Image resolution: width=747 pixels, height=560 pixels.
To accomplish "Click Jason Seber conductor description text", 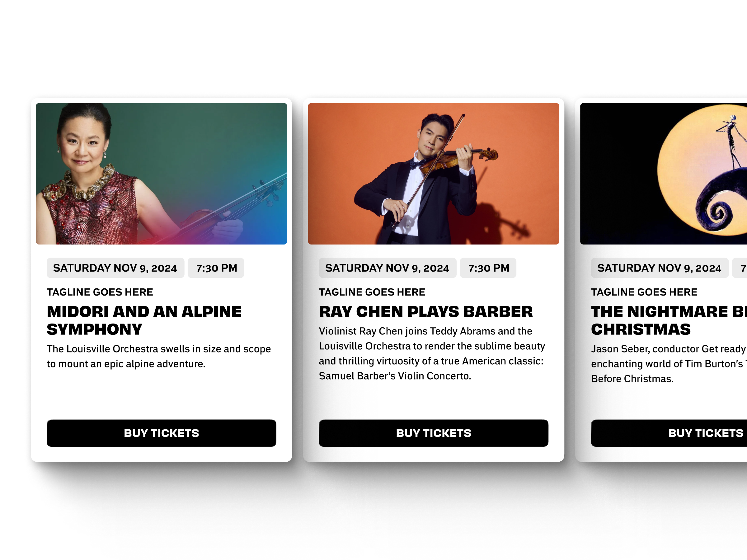I will (669, 364).
